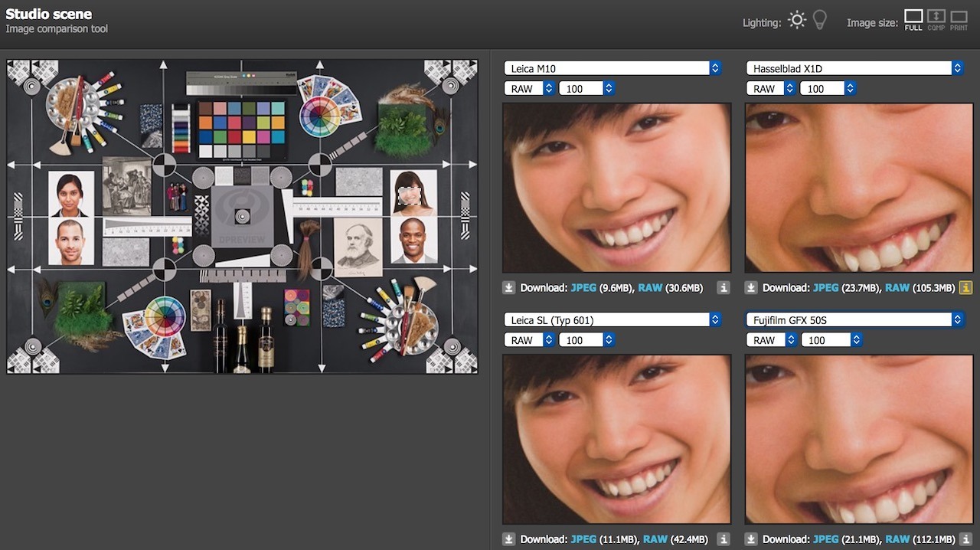
Task: Click download arrow icon under Fujifilm GFX 50S
Action: [751, 539]
